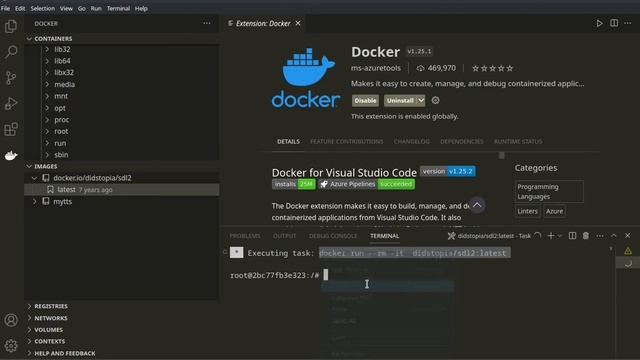The height and width of the screenshot is (360, 640).
Task: Split the editor to the right
Action: [614, 23]
